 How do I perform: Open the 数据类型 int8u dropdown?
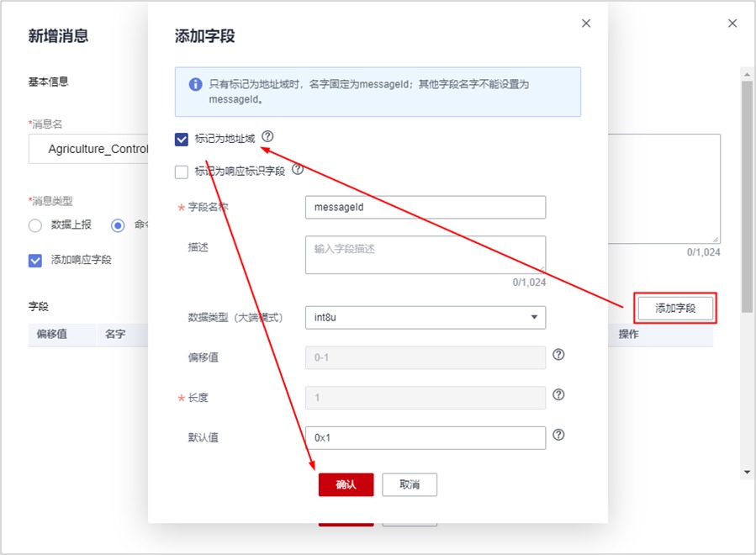pos(425,317)
